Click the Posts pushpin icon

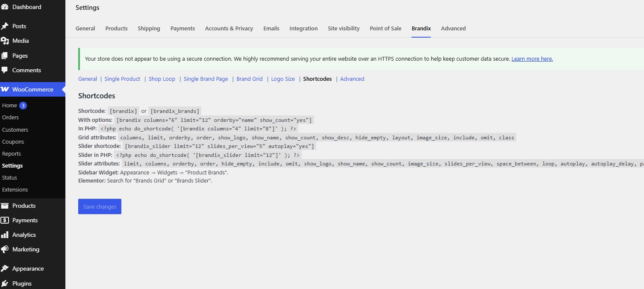(5, 26)
